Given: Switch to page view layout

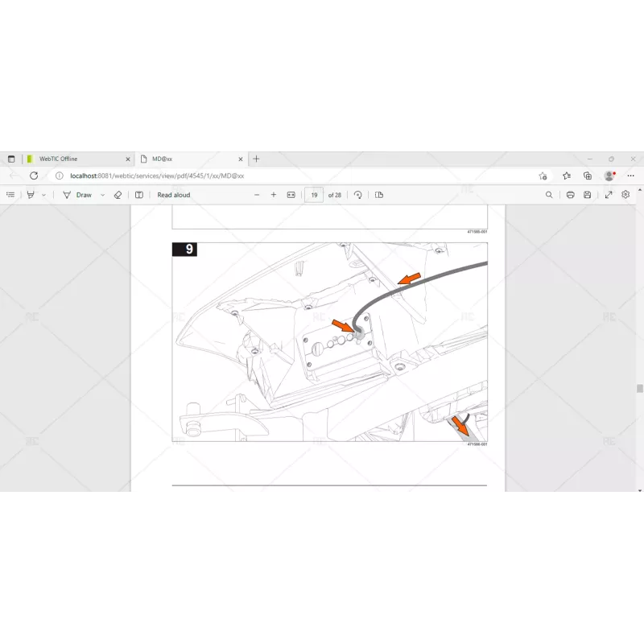Looking at the screenshot, I should tap(379, 195).
